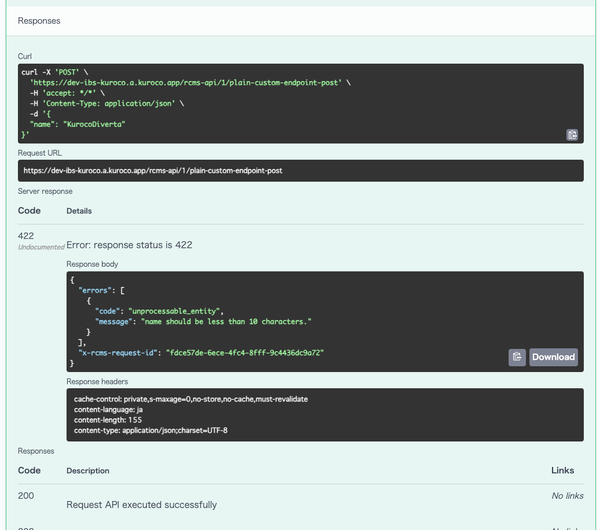This screenshot has height=530, width=600.
Task: Click the 'Responses' section header at top
Action: click(39, 21)
